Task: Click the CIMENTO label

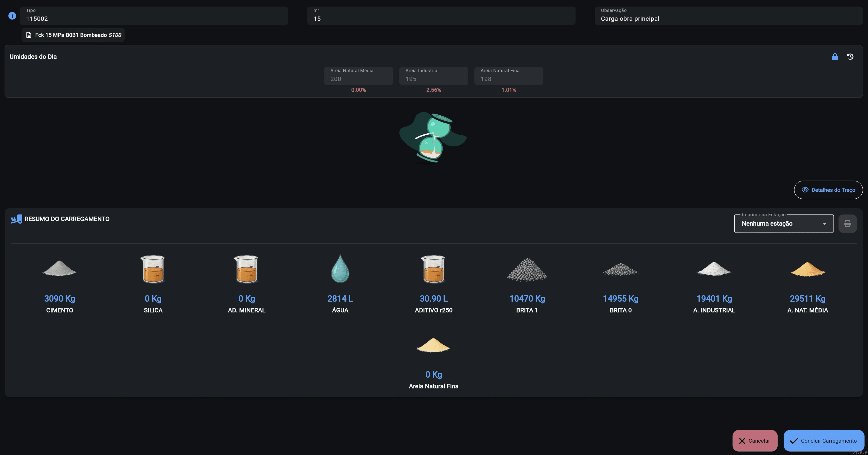Action: (x=60, y=310)
